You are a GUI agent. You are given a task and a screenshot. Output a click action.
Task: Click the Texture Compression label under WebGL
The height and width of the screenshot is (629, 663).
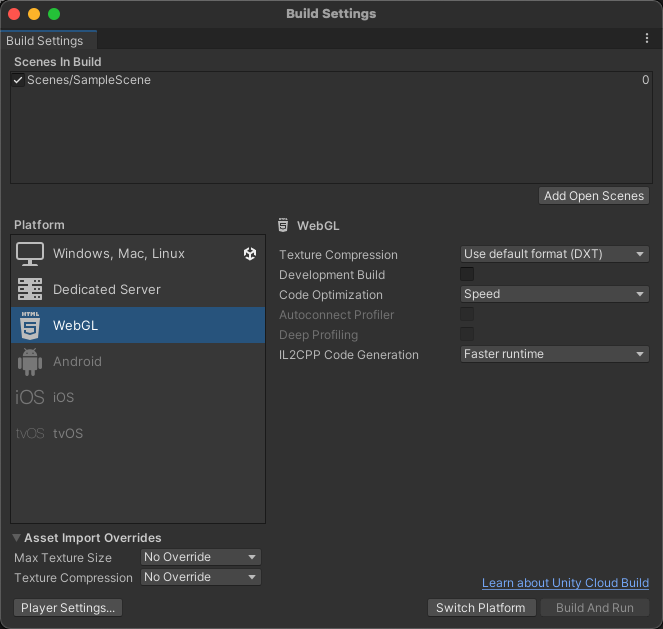pyautogui.click(x=338, y=255)
